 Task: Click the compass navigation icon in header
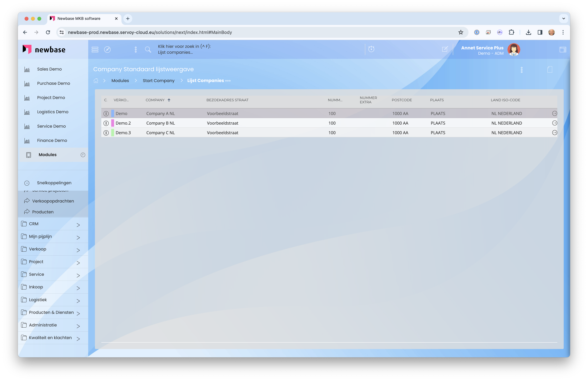[x=107, y=49]
